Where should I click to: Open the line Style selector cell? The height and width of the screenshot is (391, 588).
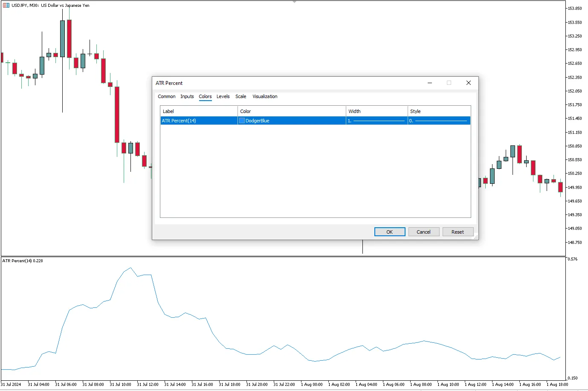(x=439, y=121)
